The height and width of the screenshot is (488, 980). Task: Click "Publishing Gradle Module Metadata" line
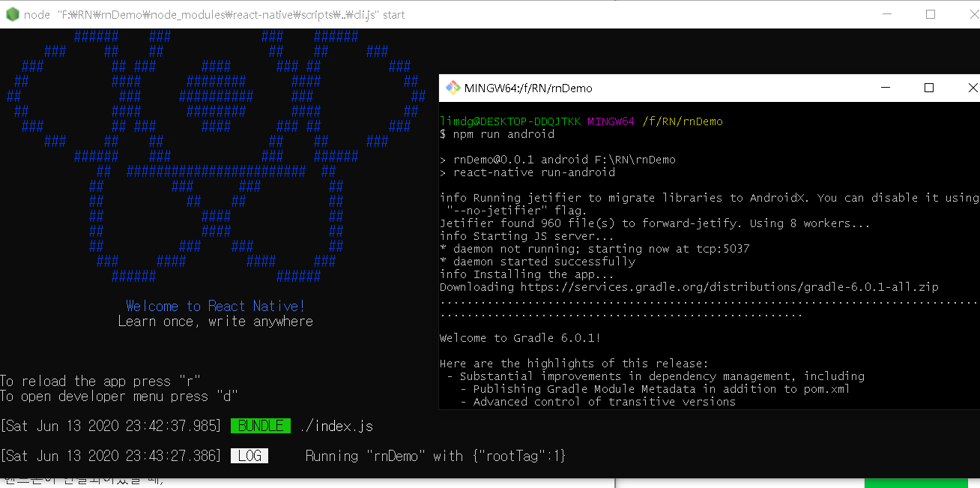[656, 389]
